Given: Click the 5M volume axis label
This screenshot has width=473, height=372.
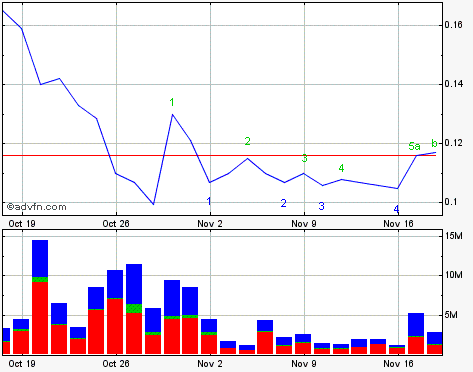Looking at the screenshot, I should point(451,315).
